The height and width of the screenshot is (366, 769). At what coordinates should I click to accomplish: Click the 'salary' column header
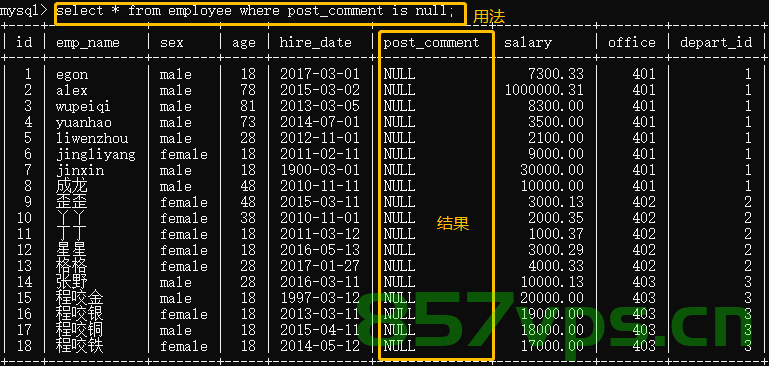[x=528, y=43]
